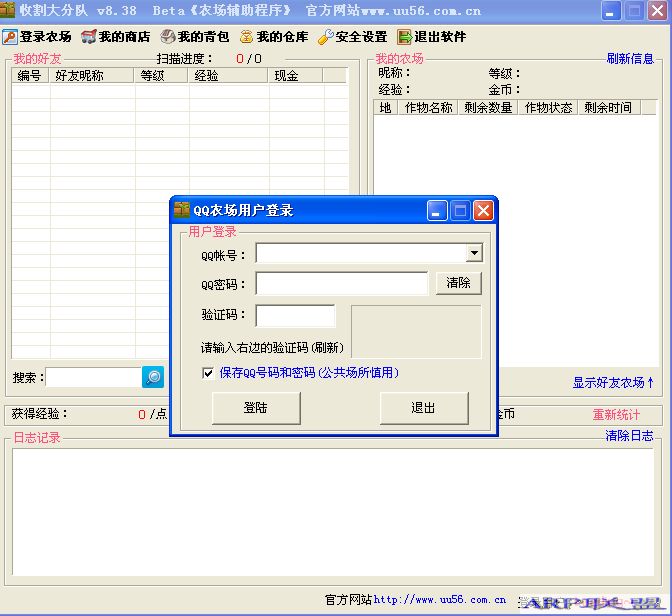Click 作物状态 column header
The height and width of the screenshot is (616, 672).
[548, 108]
